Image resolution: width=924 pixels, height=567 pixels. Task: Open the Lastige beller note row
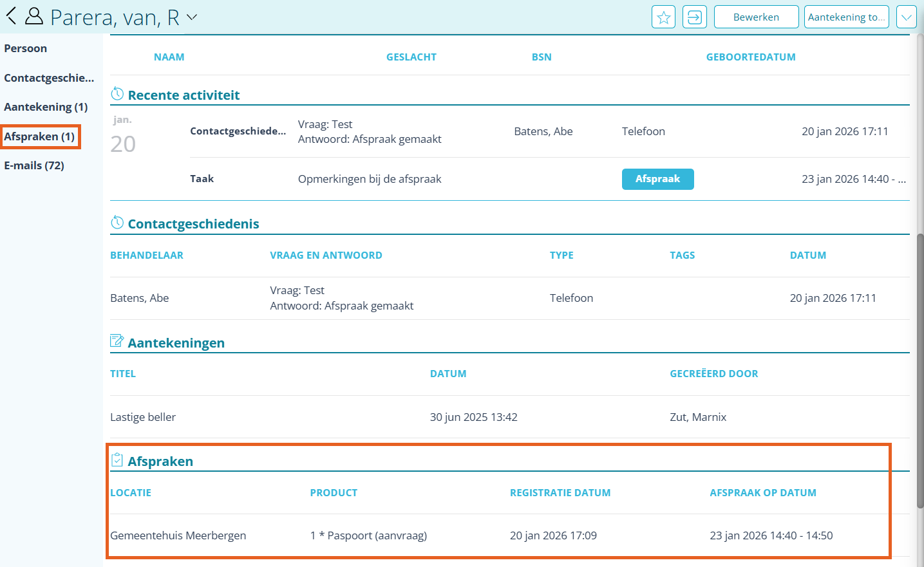(x=143, y=417)
